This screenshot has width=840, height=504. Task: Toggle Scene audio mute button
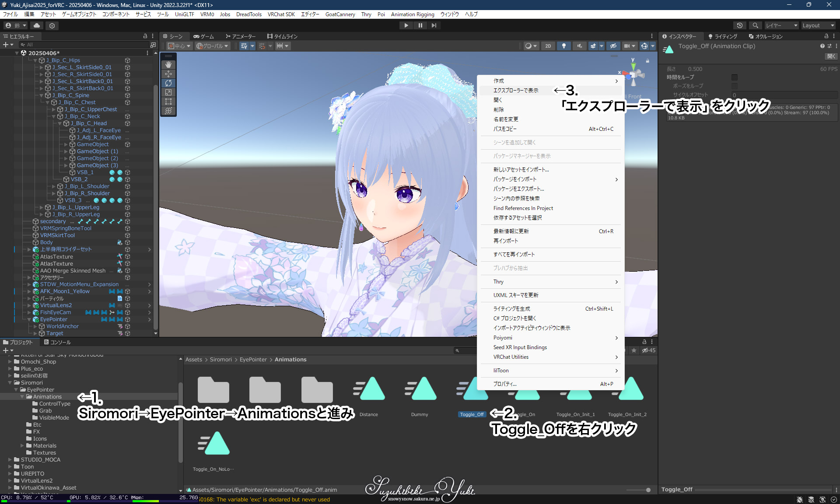[580, 46]
